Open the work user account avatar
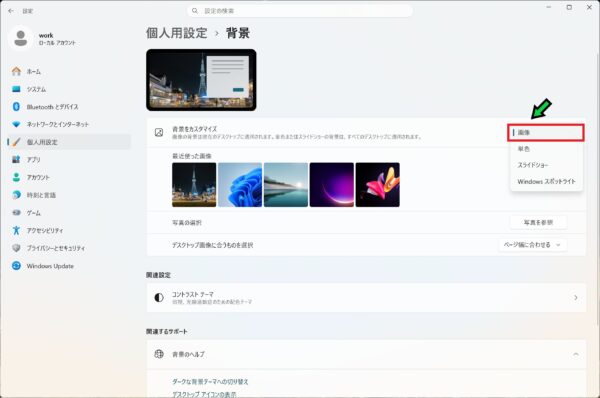 click(x=20, y=38)
